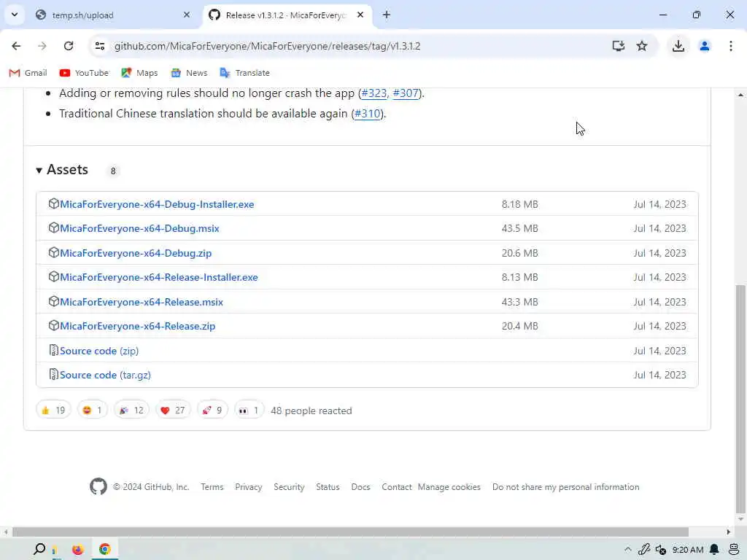747x560 pixels.
Task: Download MicaForEveryone-x64-Release.msix
Action: [x=142, y=302]
